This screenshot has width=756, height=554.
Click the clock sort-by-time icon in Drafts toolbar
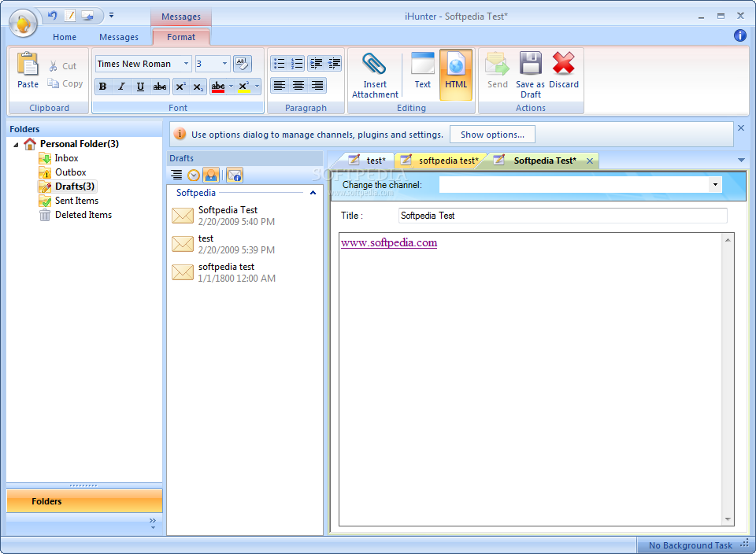pos(194,175)
